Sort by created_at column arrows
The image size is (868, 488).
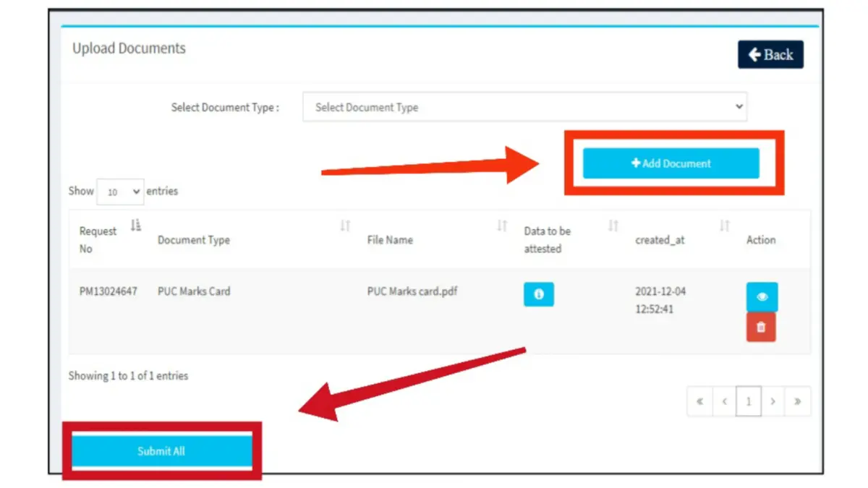(724, 226)
